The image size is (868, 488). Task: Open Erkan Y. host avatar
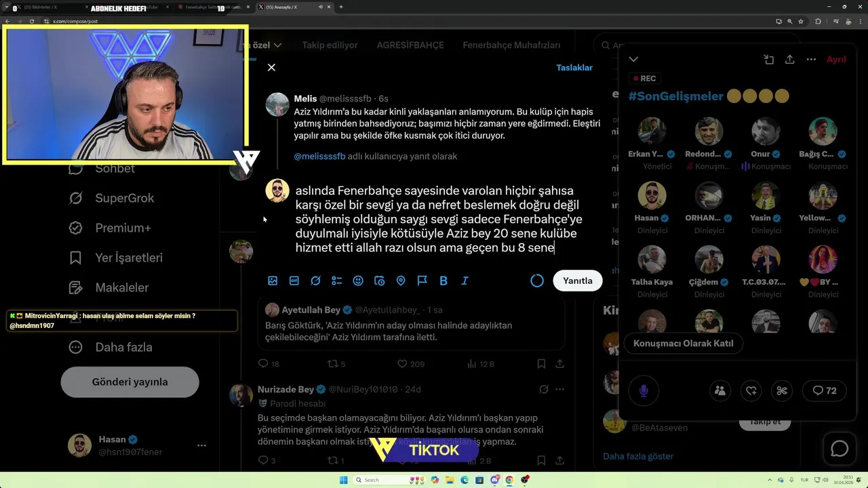coord(652,131)
